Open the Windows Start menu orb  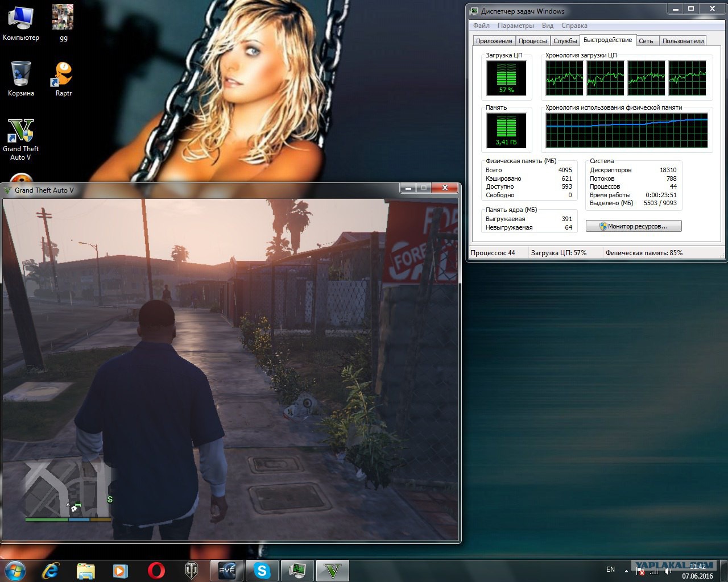(15, 570)
